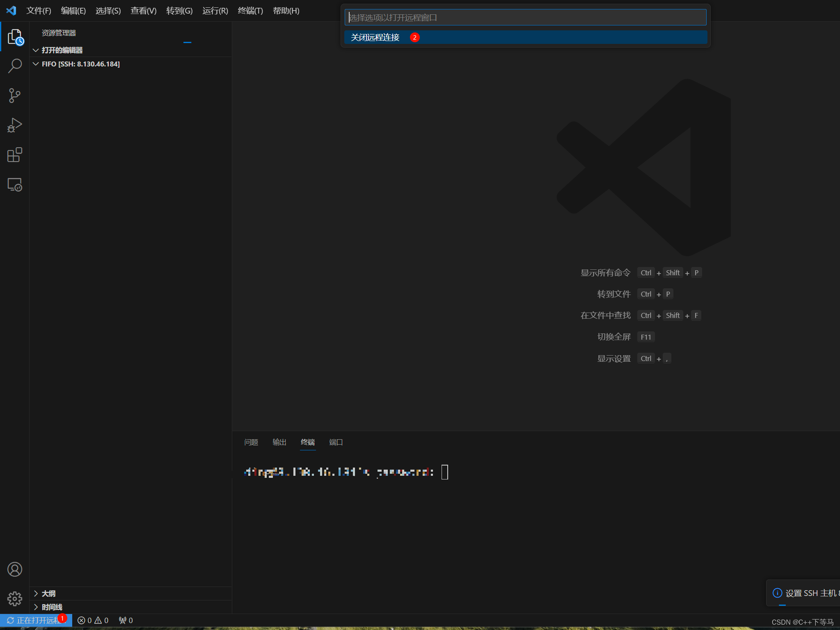Open the 终端(T) menu
The height and width of the screenshot is (630, 840).
[250, 11]
